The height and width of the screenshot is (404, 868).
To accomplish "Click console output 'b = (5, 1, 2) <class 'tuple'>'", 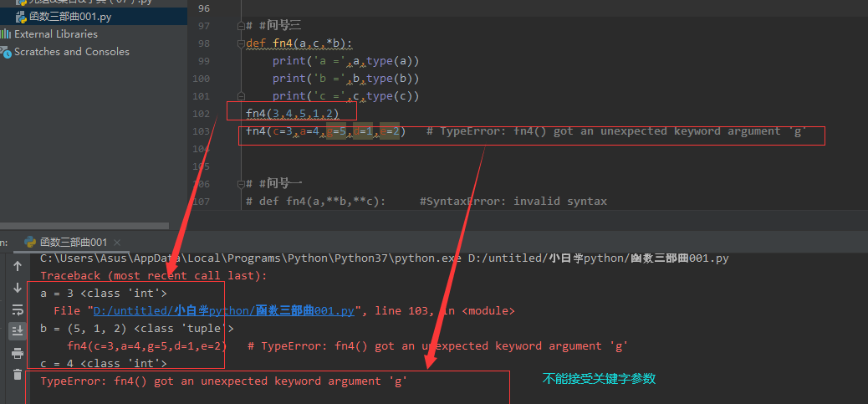I will click(137, 329).
